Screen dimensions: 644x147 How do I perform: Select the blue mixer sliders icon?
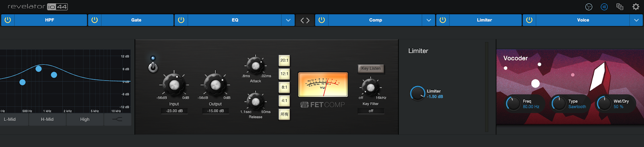(x=604, y=6)
